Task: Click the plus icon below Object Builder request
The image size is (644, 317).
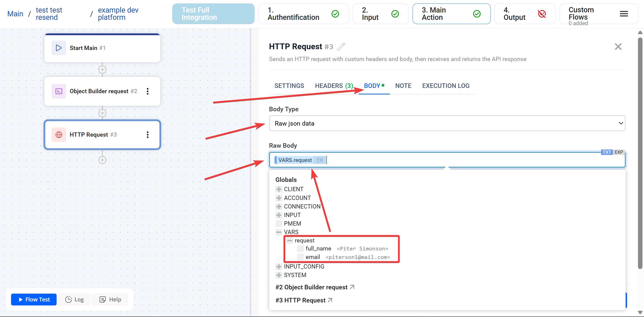Action: point(102,113)
